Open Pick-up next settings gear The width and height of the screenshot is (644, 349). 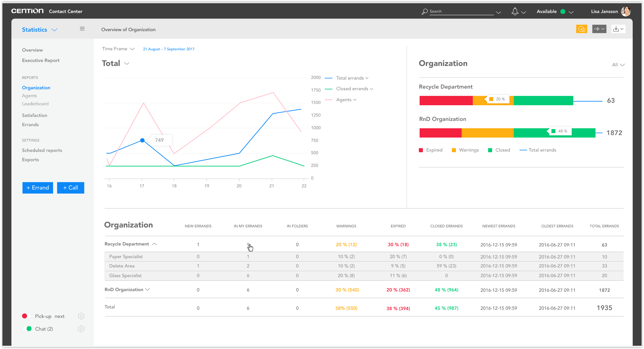81,316
